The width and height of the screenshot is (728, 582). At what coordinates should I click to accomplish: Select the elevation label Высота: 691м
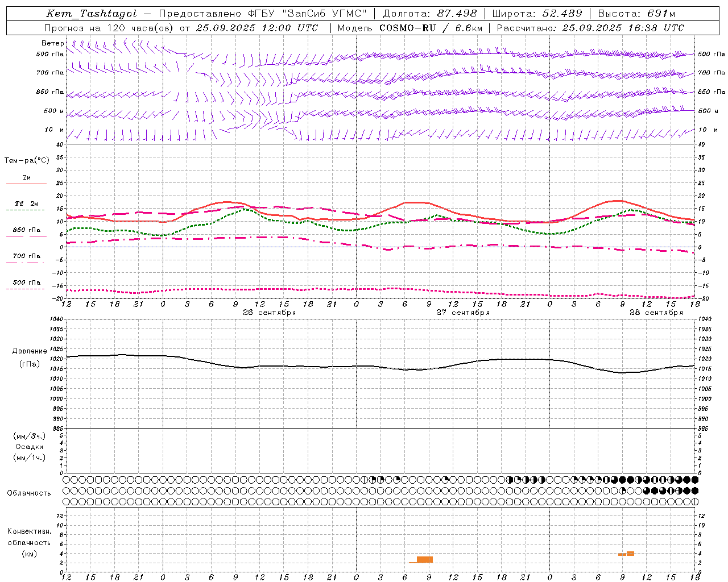click(x=637, y=14)
